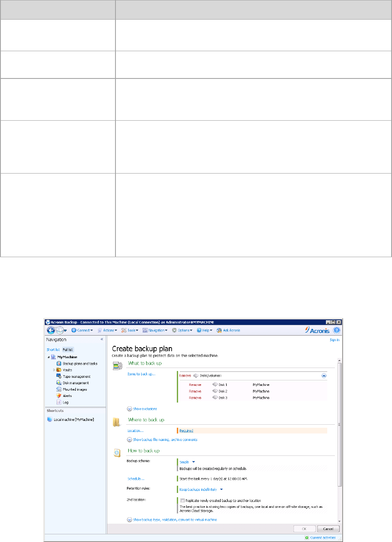The image size is (392, 542).
Task: Click the Mounted images icon
Action: (59, 389)
